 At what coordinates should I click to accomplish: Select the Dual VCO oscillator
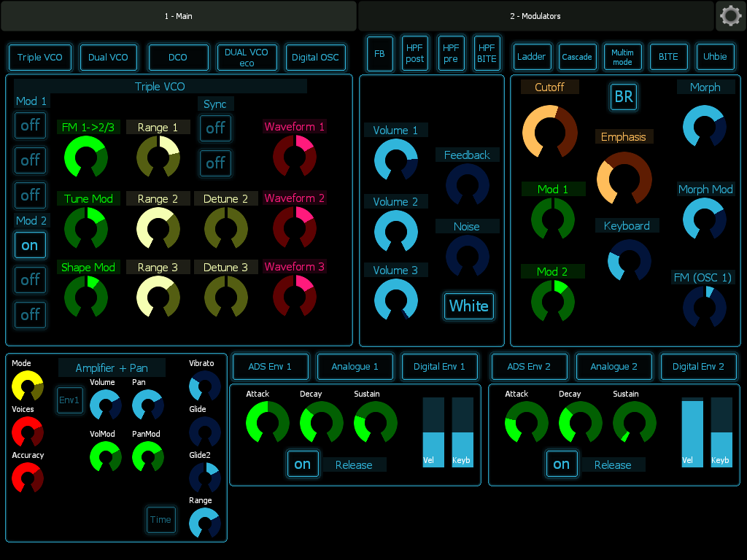[x=108, y=57]
